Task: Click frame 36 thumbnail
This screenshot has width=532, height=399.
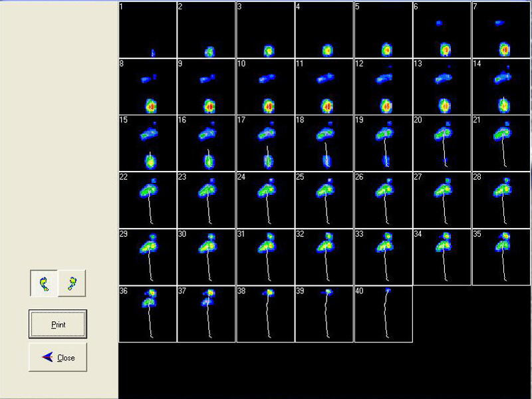Action: point(148,314)
